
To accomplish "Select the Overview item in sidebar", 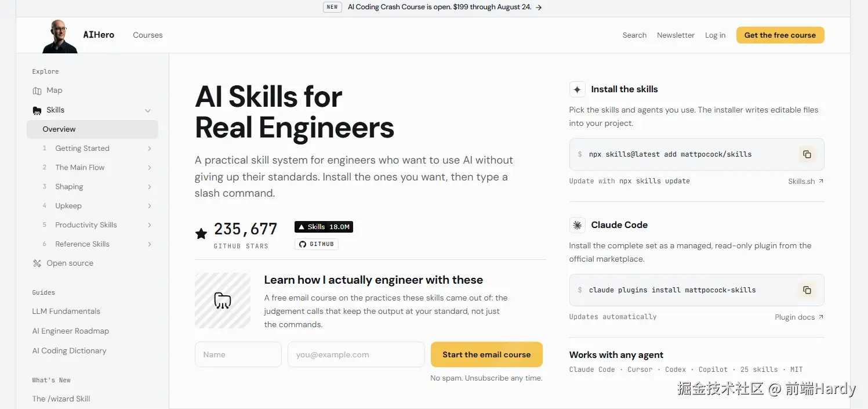I will 92,129.
